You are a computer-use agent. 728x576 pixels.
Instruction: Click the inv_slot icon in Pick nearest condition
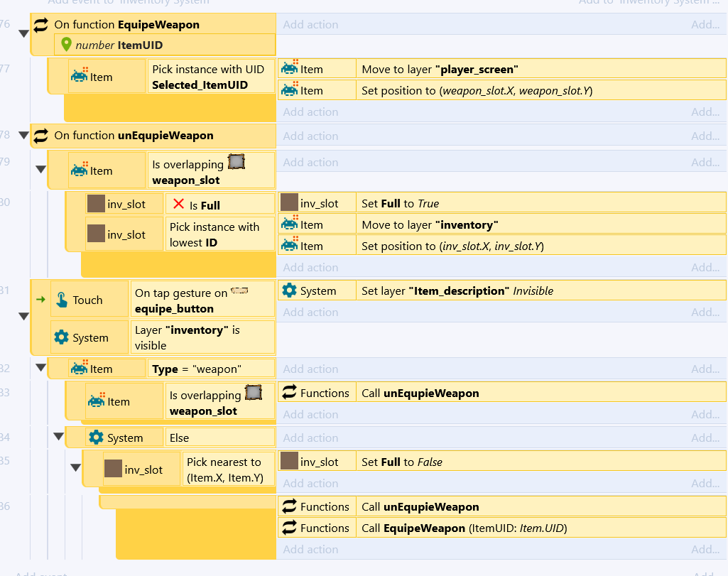(x=113, y=469)
